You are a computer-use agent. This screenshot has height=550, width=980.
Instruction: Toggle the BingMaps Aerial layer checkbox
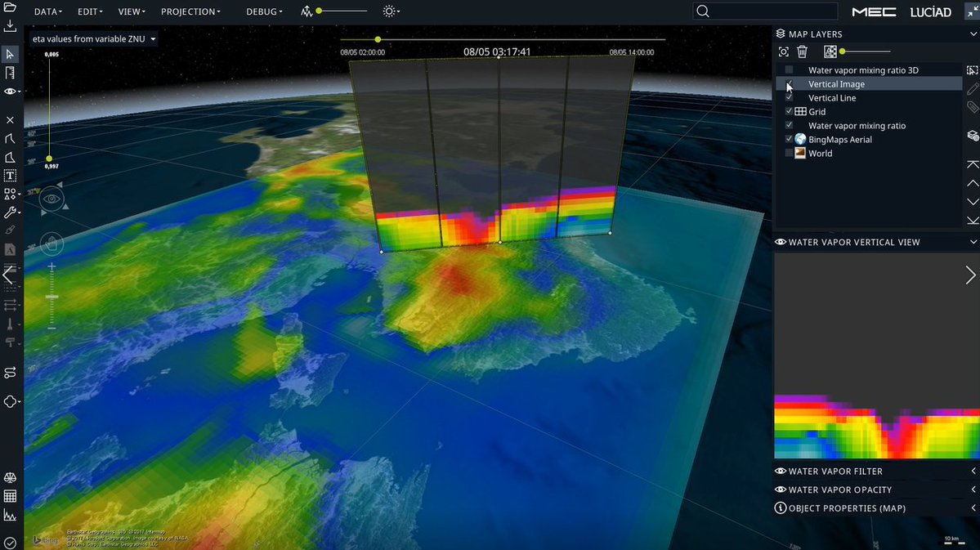pyautogui.click(x=789, y=140)
